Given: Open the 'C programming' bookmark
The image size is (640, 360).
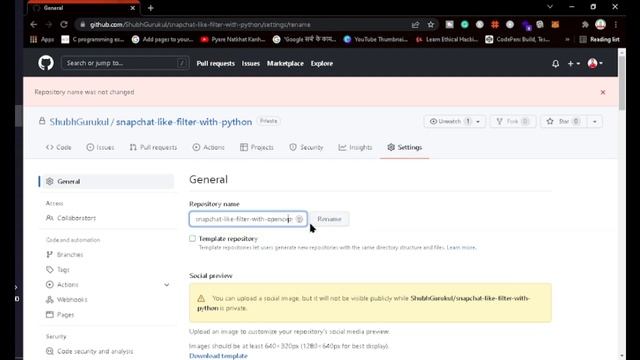Looking at the screenshot, I should click(x=93, y=39).
